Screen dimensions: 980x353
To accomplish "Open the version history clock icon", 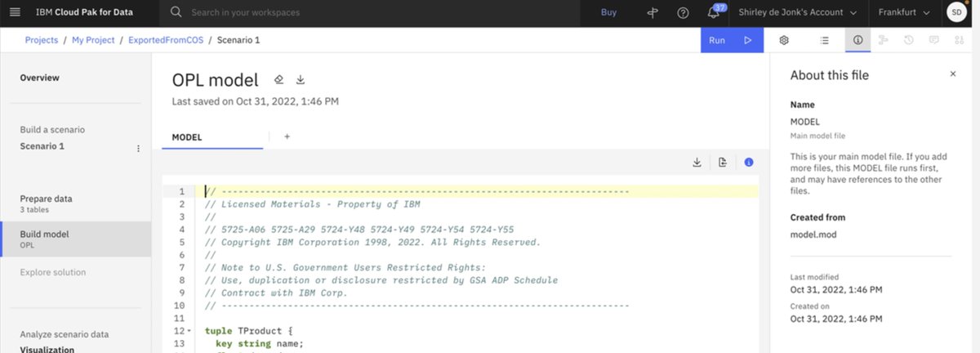I will [908, 40].
